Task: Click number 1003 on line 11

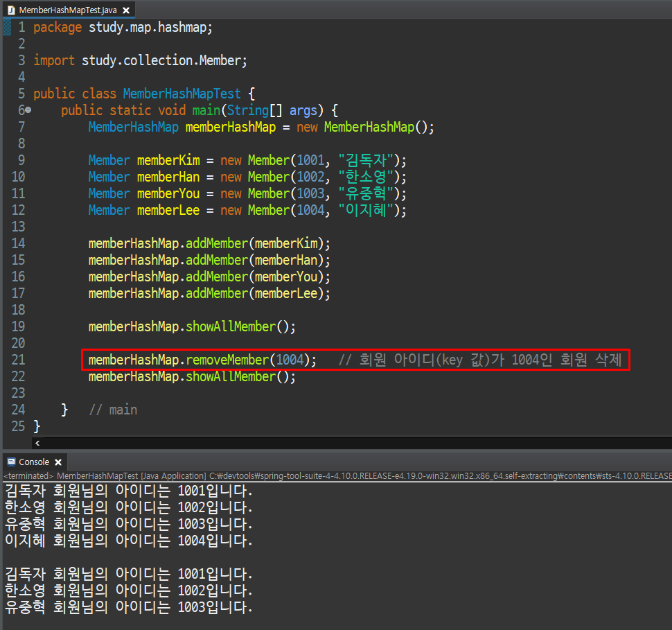Action: click(311, 194)
